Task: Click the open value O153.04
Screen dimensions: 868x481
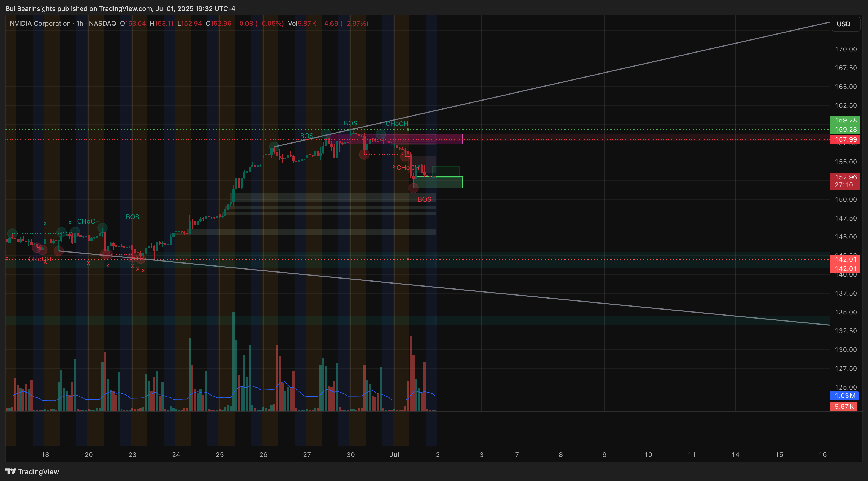Action: (x=133, y=23)
